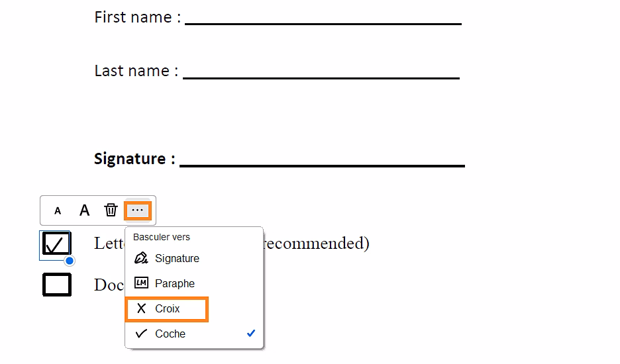Click the small A decrease size icon
Image resolution: width=620 pixels, height=364 pixels.
click(58, 211)
